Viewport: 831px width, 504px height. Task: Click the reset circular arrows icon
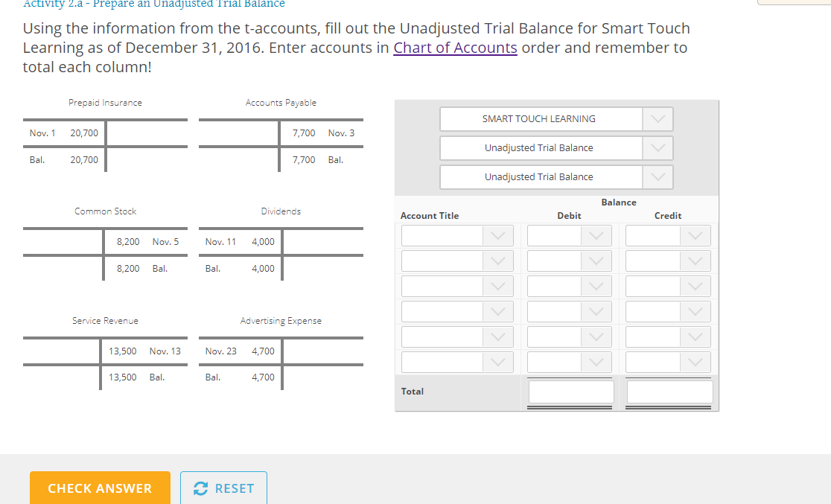[x=200, y=488]
